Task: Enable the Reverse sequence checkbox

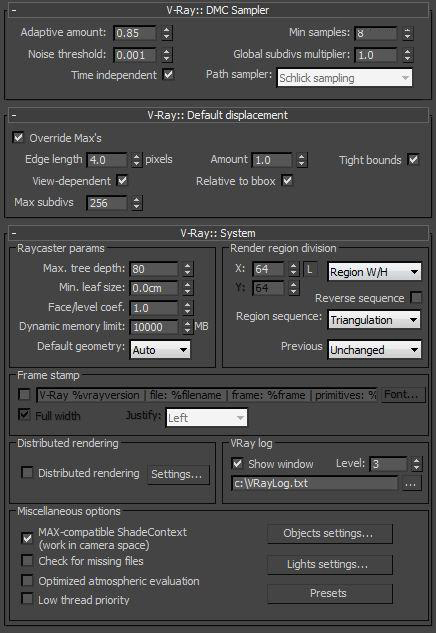Action: coord(416,298)
